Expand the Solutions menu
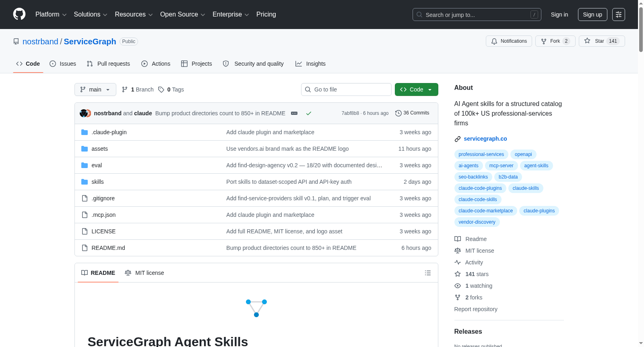 91,15
